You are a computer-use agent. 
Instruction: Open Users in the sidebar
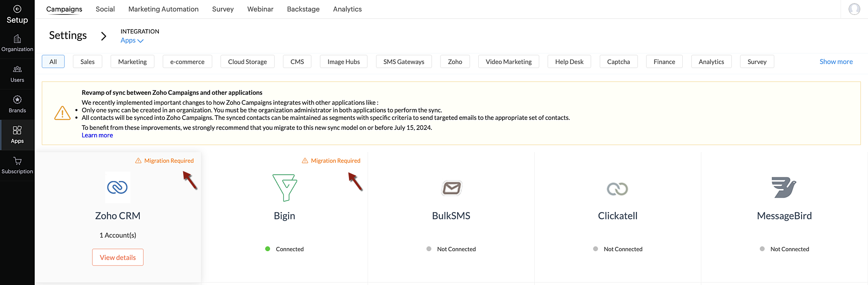[17, 74]
